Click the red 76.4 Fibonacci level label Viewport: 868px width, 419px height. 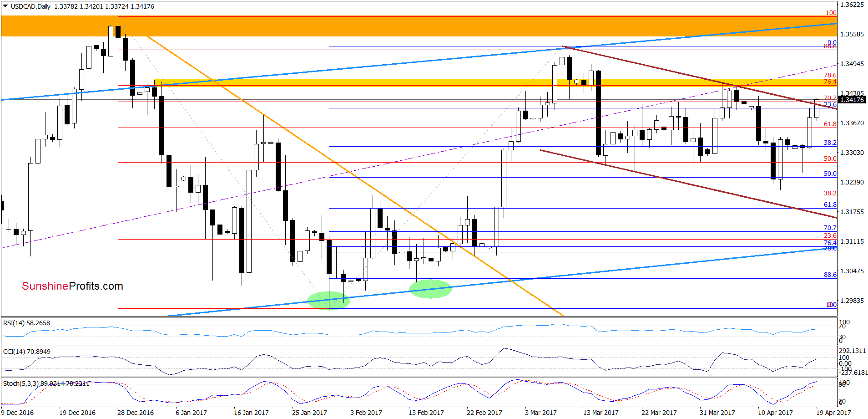coord(830,82)
